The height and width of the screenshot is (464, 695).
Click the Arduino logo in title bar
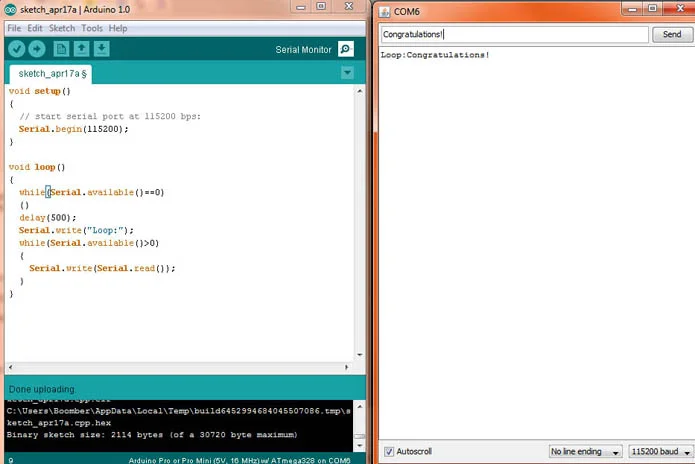pos(11,9)
